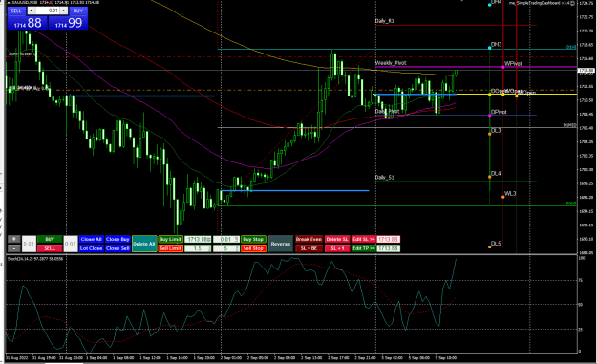Click the WL3 marker label
The width and height of the screenshot is (597, 364).
[510, 194]
